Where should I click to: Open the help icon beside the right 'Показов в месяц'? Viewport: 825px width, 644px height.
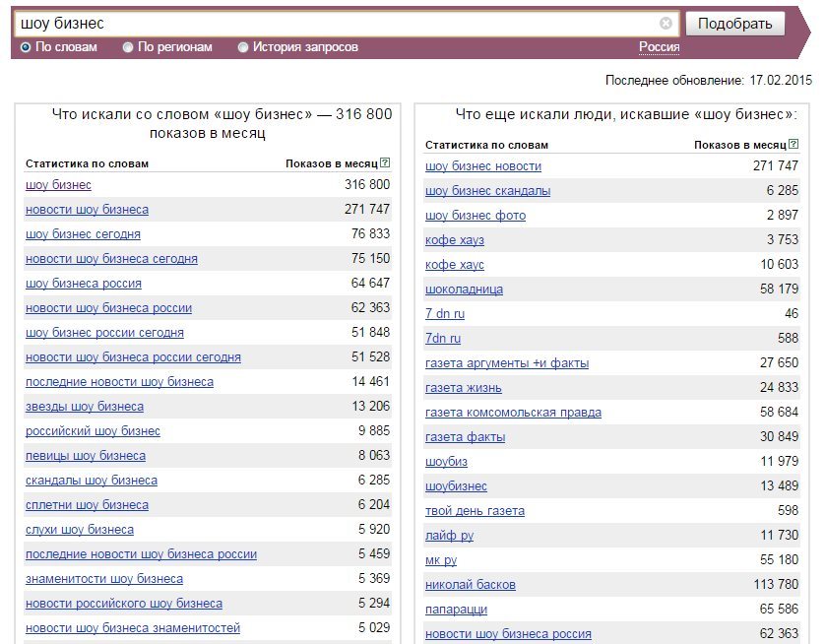[x=793, y=144]
